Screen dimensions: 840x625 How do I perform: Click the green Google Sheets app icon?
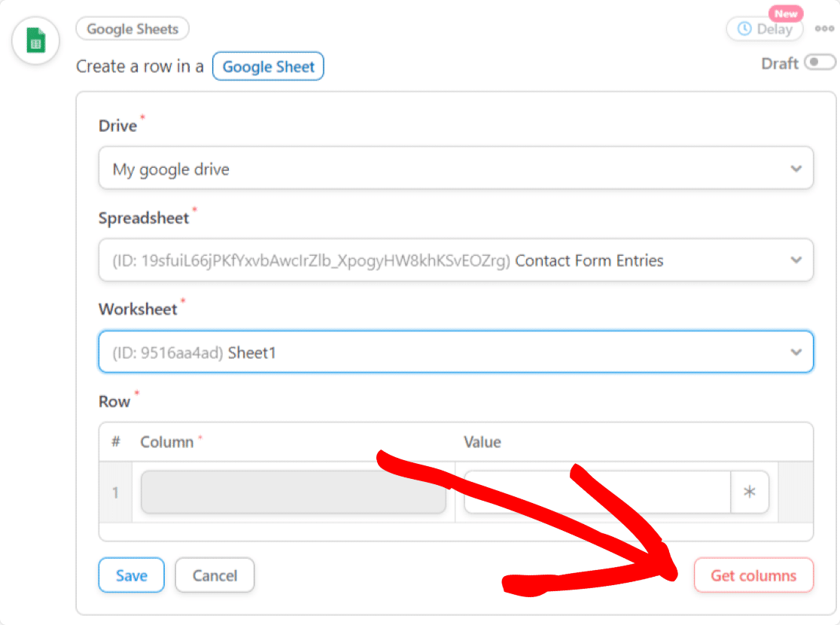coord(36,40)
